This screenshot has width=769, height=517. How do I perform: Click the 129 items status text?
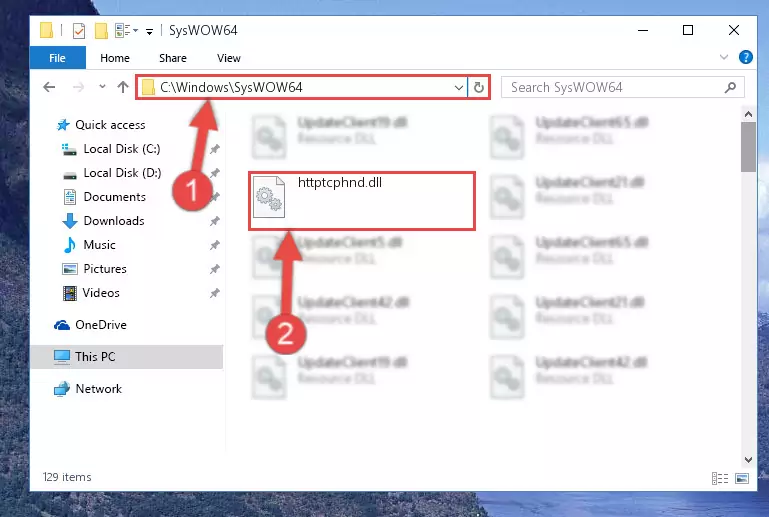(67, 477)
